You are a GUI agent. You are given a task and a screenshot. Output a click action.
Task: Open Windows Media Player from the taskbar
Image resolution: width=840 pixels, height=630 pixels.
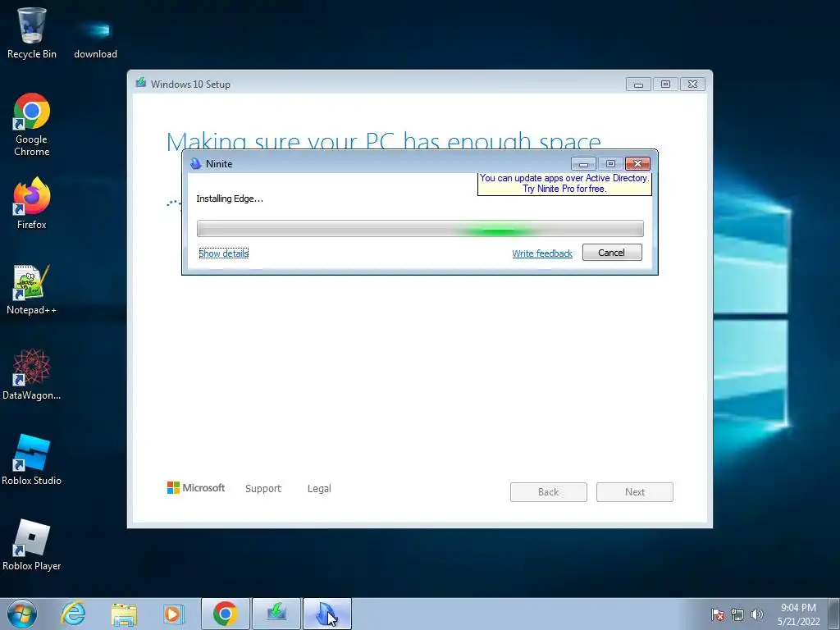click(174, 614)
